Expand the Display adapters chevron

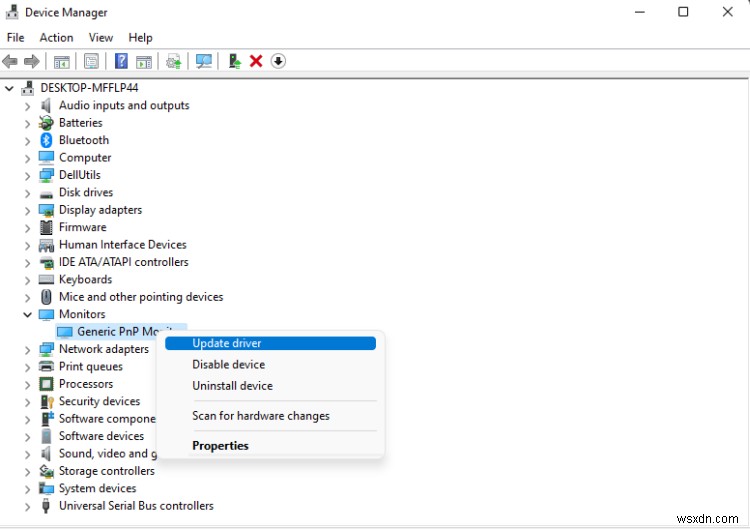(27, 210)
